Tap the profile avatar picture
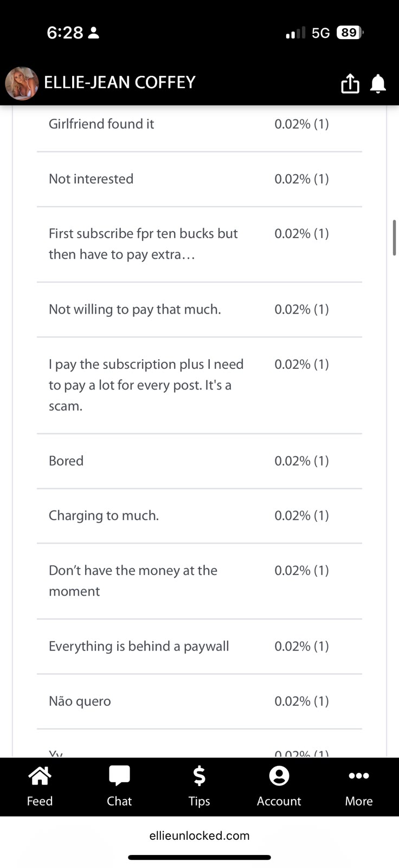Viewport: 399px width, 868px height. [22, 83]
